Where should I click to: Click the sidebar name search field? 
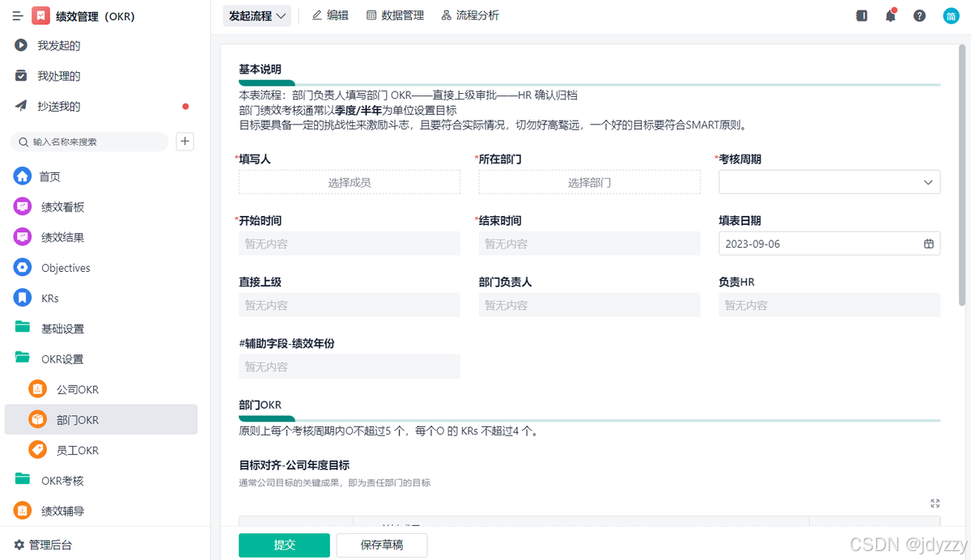[x=89, y=142]
